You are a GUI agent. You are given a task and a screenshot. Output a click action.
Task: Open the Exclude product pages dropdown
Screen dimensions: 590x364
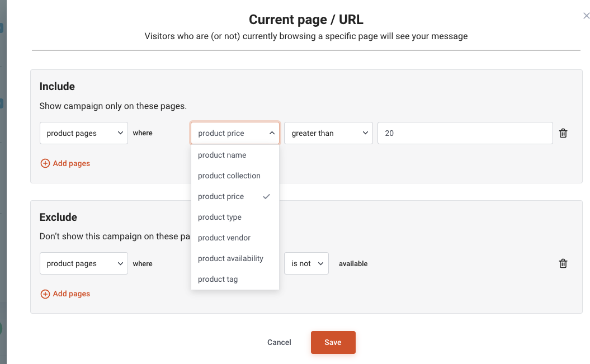(x=83, y=263)
